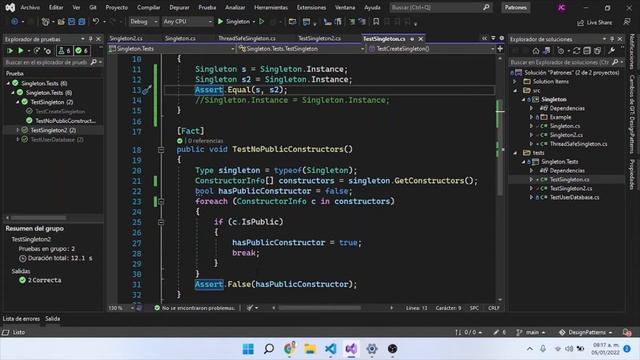Open the Lista de errores tab

pyautogui.click(x=21, y=319)
